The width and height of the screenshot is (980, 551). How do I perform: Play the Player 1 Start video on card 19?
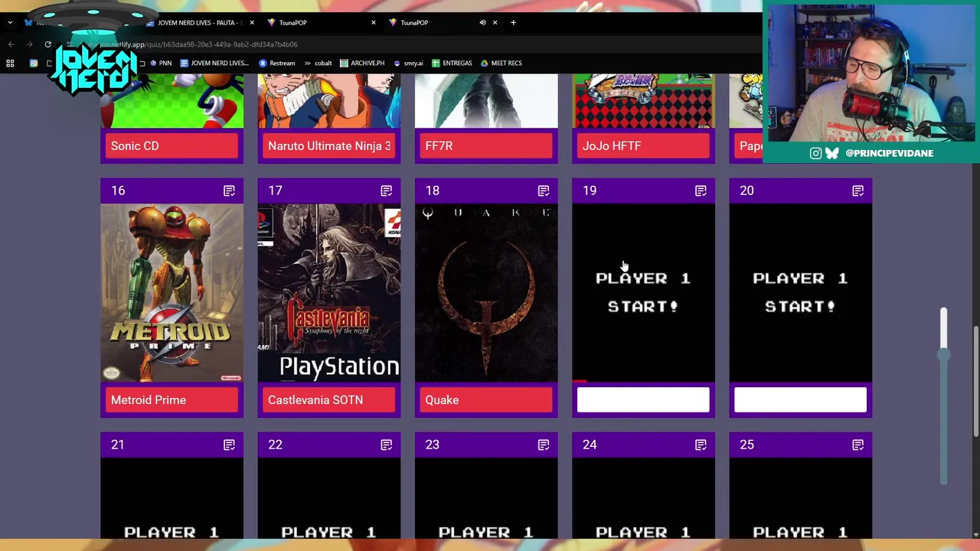click(643, 292)
